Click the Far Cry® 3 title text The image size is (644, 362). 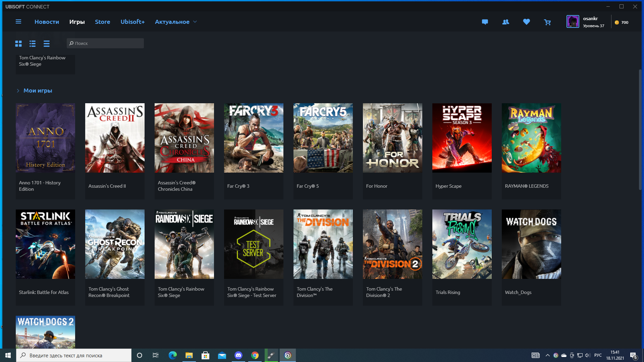238,186
